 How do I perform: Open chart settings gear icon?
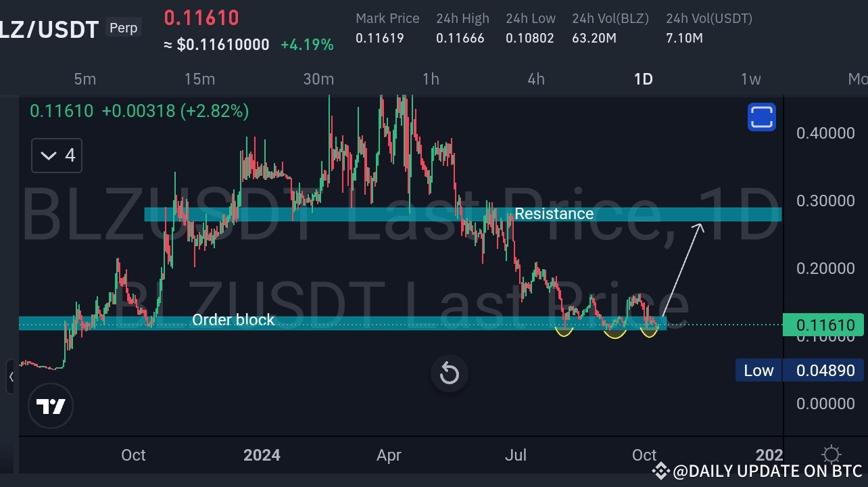tap(831, 455)
